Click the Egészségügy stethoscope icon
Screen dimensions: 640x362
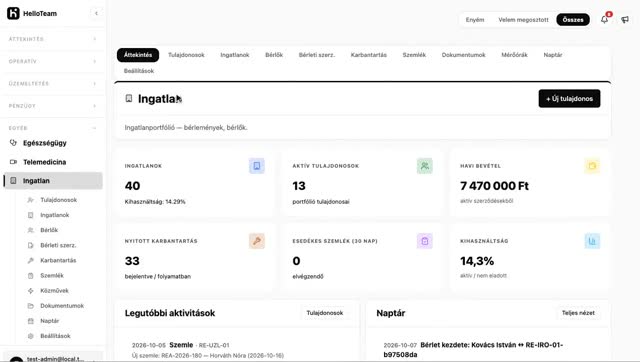(x=13, y=142)
